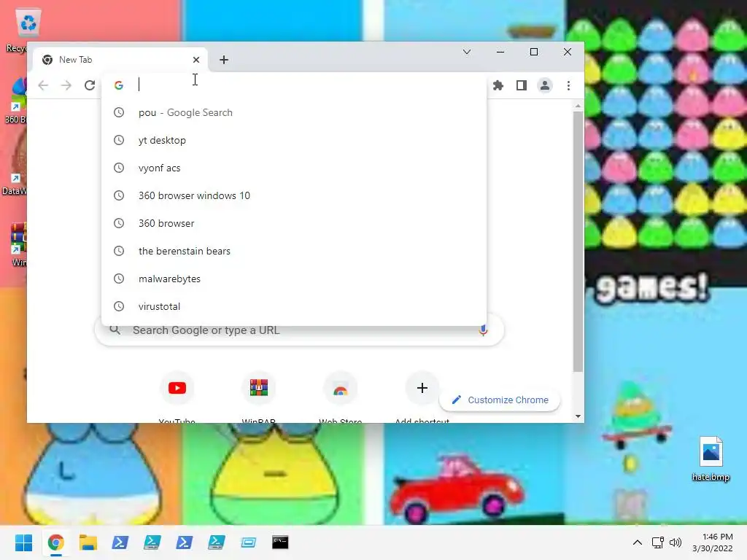The height and width of the screenshot is (560, 747).
Task: Open the profile avatar icon
Action: [544, 85]
